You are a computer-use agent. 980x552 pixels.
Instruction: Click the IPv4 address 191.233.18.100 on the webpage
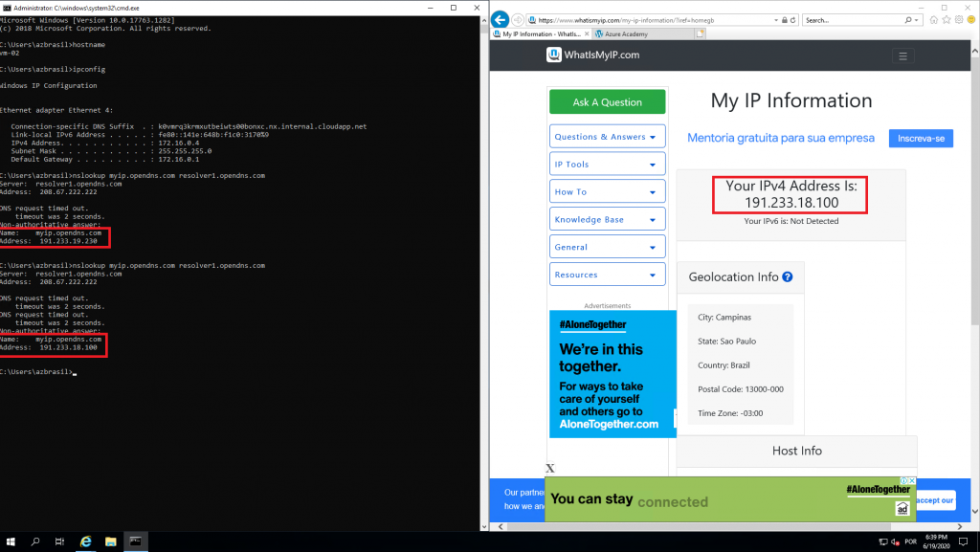click(x=791, y=202)
